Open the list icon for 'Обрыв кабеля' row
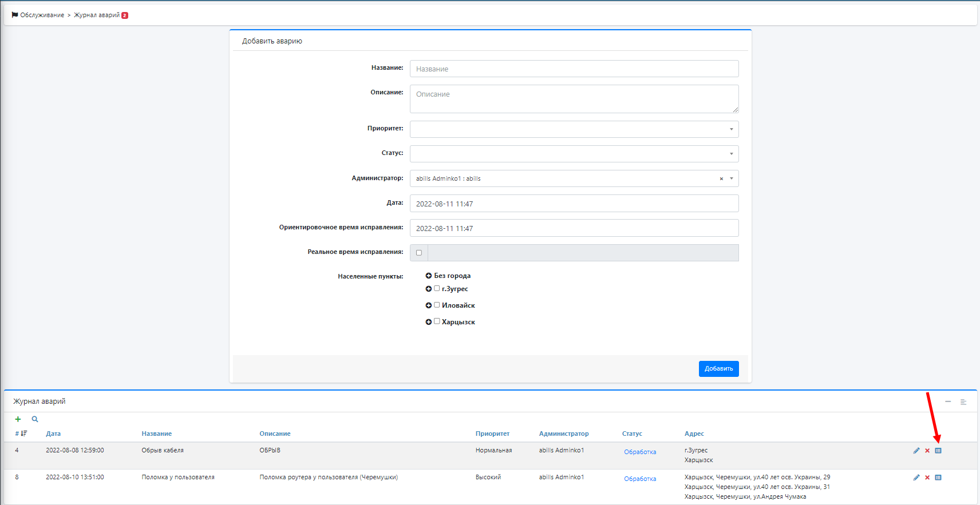The height and width of the screenshot is (505, 980). 938,451
